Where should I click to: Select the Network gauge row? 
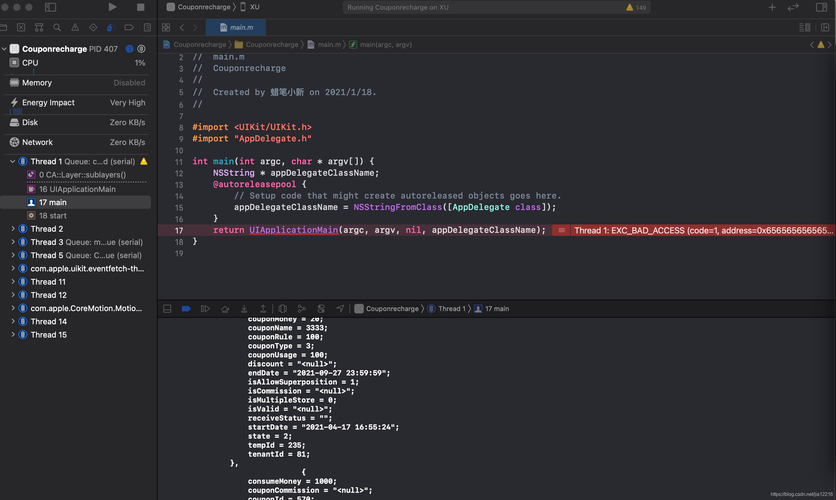coord(77,142)
